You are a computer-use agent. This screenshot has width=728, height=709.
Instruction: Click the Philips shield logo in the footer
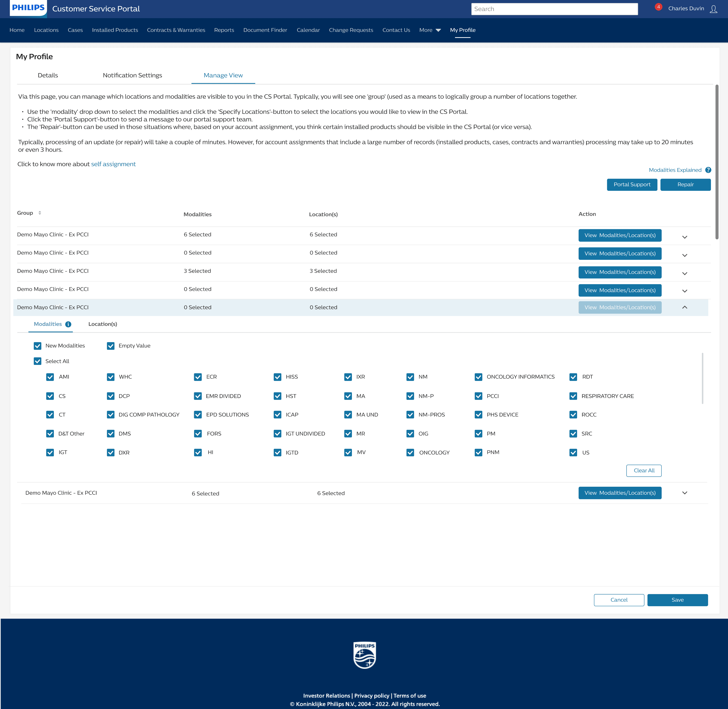click(364, 655)
